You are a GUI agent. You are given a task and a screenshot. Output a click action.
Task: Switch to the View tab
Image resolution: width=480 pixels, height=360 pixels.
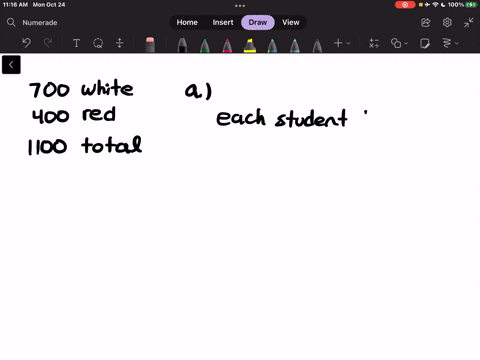[x=291, y=22]
